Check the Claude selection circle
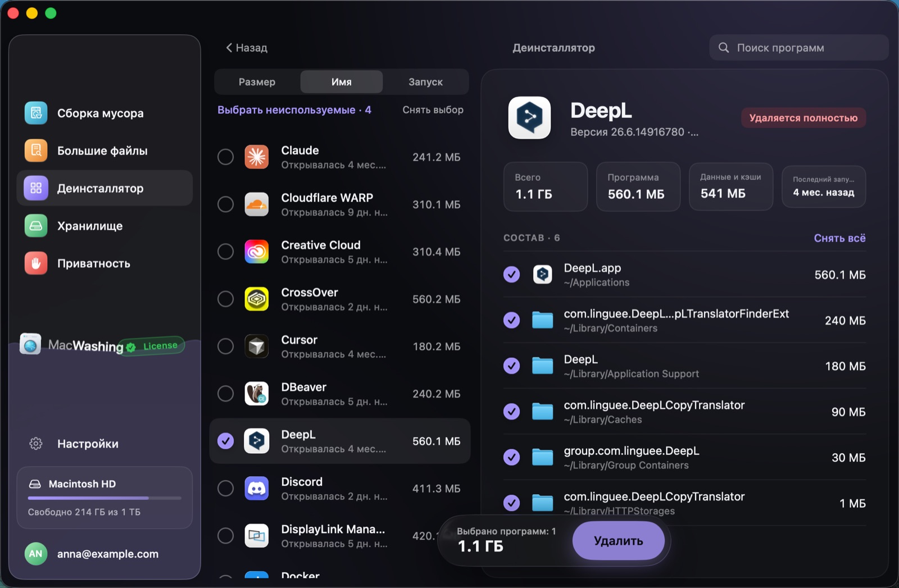This screenshot has width=899, height=588. coord(226,157)
